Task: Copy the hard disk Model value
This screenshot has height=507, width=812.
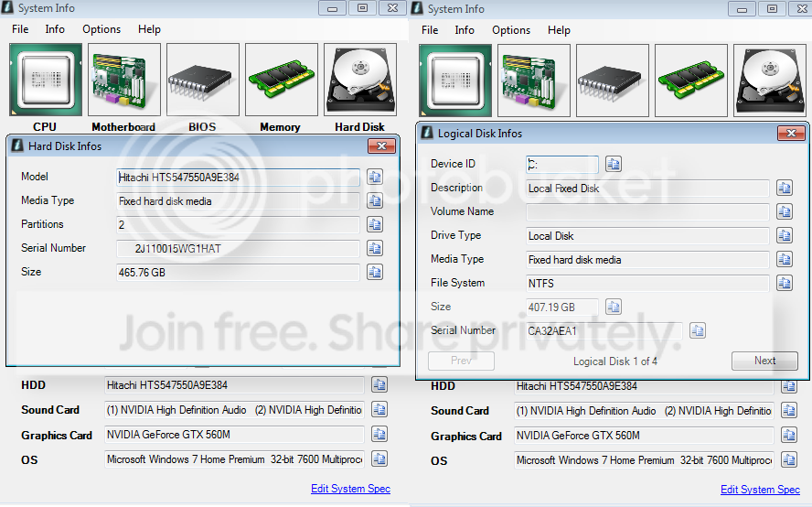Action: 375,177
